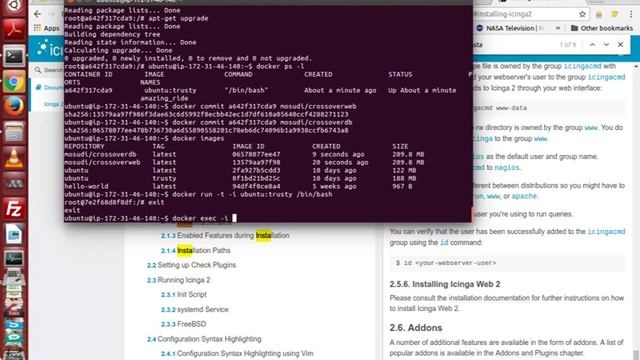Open the Other bookmarks folder
Screen dimensions: 640x360
click(602, 28)
